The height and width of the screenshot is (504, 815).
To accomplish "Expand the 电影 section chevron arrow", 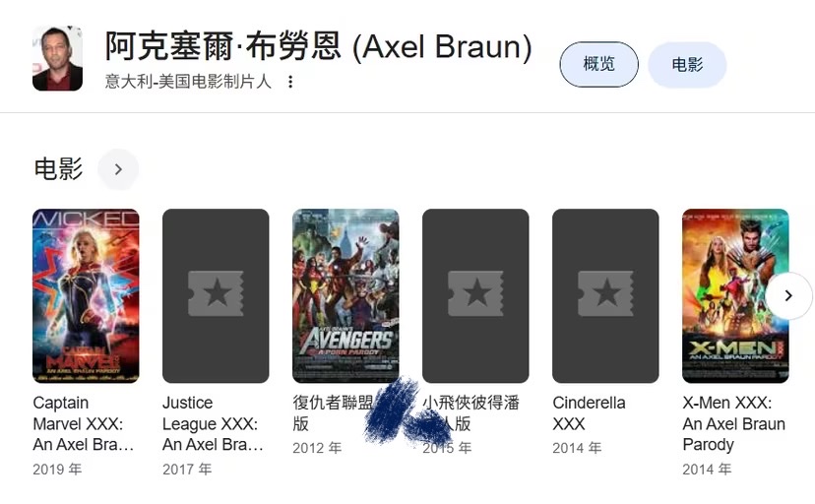I will tap(118, 169).
